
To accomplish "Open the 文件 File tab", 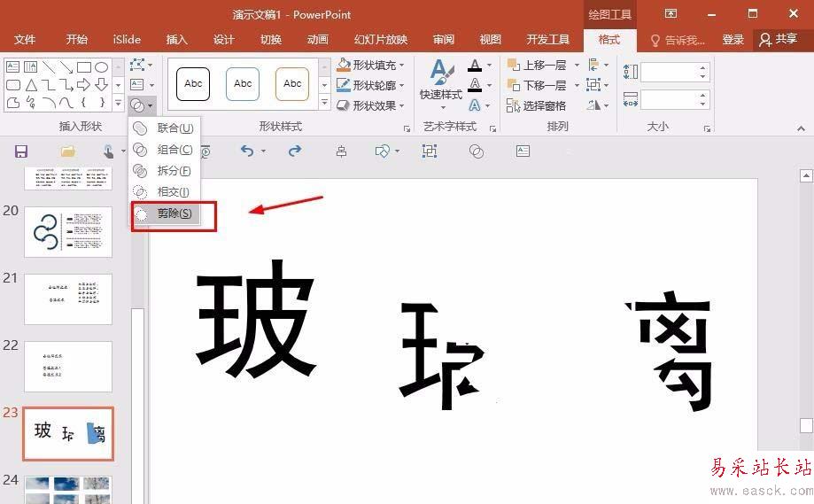I will [25, 40].
